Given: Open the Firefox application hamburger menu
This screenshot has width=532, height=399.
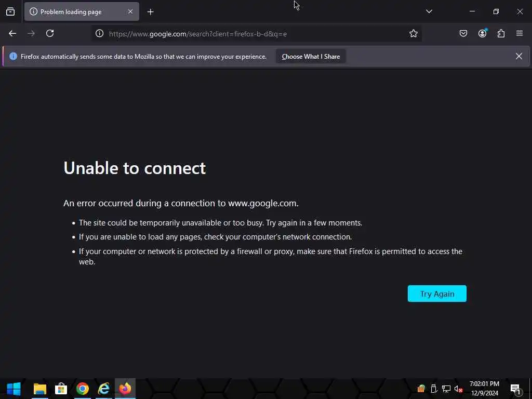Looking at the screenshot, I should [x=520, y=33].
